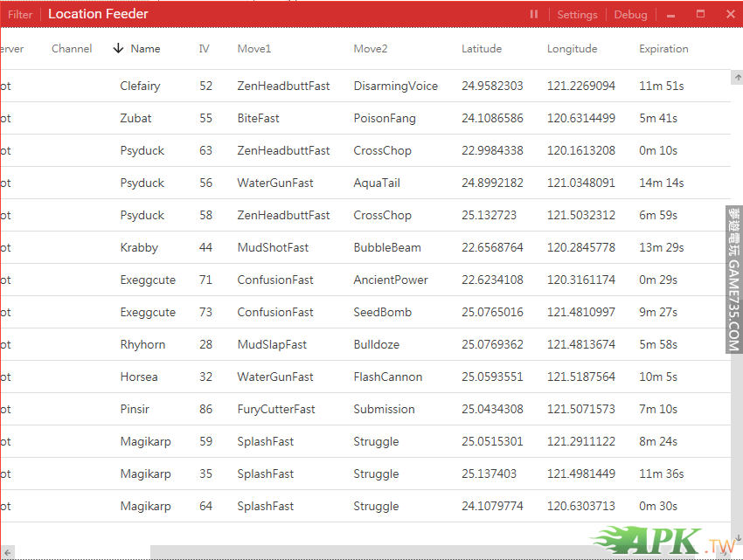Click latitude 25.132723 cell
The height and width of the screenshot is (560, 743).
point(489,215)
